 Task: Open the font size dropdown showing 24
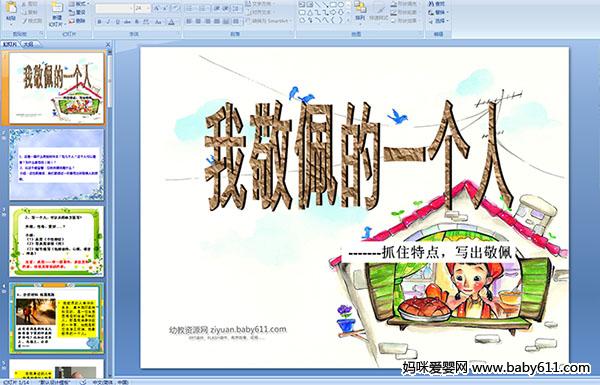coord(142,8)
